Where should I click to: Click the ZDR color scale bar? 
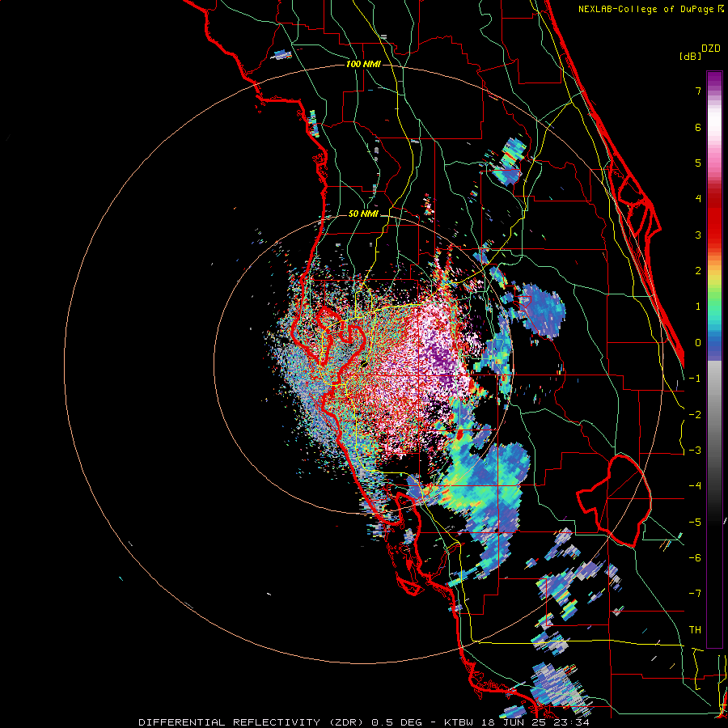[714, 359]
